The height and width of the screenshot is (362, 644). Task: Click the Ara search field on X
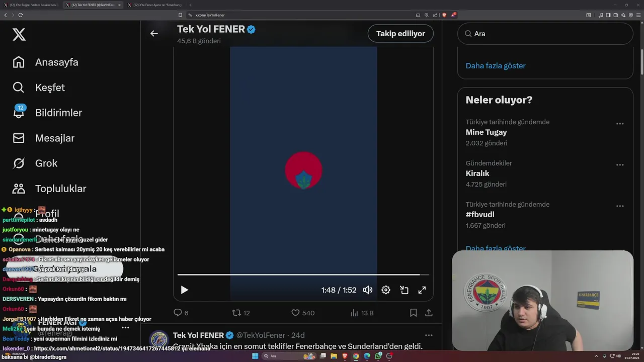545,34
